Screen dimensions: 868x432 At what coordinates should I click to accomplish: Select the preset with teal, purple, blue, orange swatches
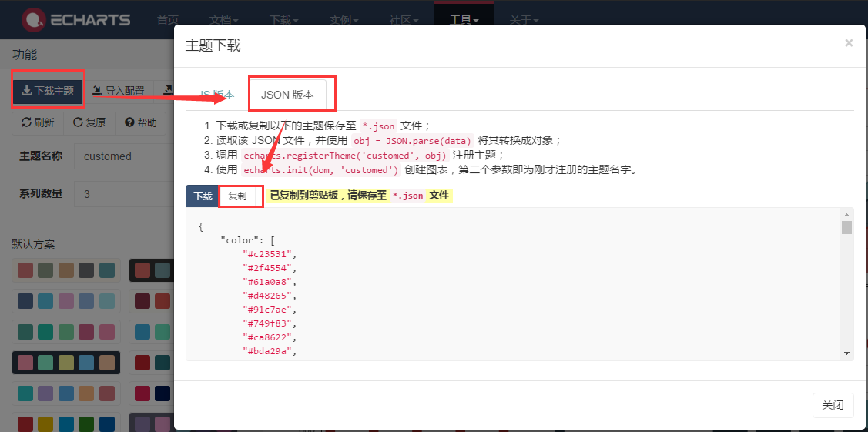click(66, 393)
